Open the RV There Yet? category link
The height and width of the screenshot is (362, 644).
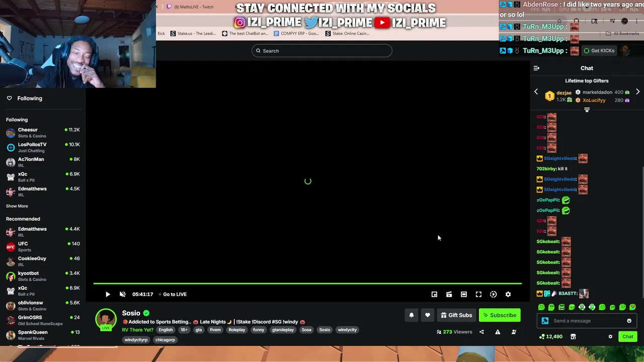(x=137, y=330)
